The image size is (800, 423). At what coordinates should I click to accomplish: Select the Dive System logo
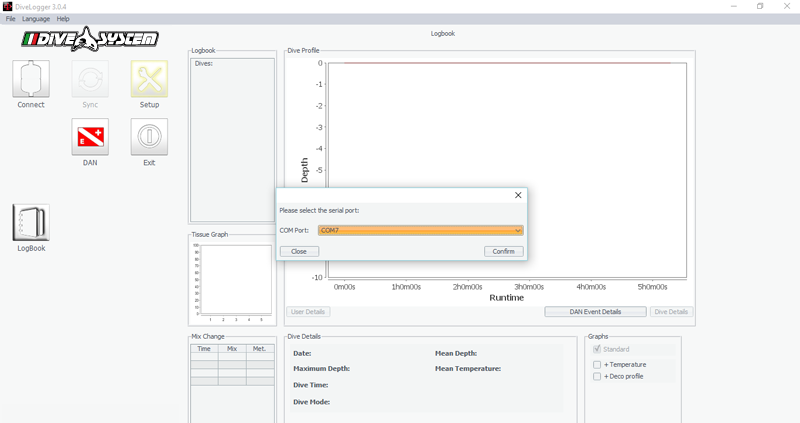(90, 39)
